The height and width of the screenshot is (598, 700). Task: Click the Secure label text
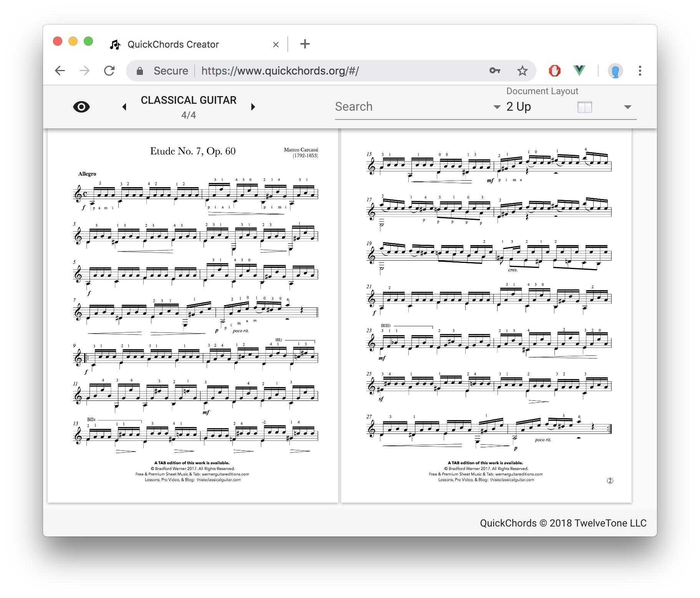pos(171,71)
